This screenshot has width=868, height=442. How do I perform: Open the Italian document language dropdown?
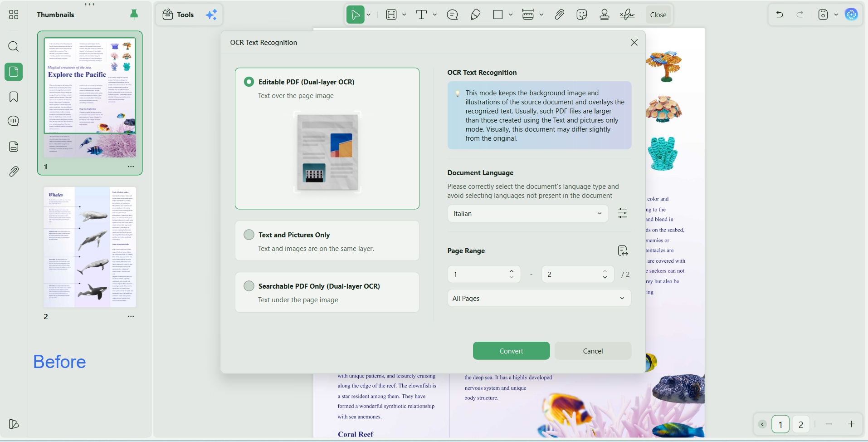click(528, 213)
